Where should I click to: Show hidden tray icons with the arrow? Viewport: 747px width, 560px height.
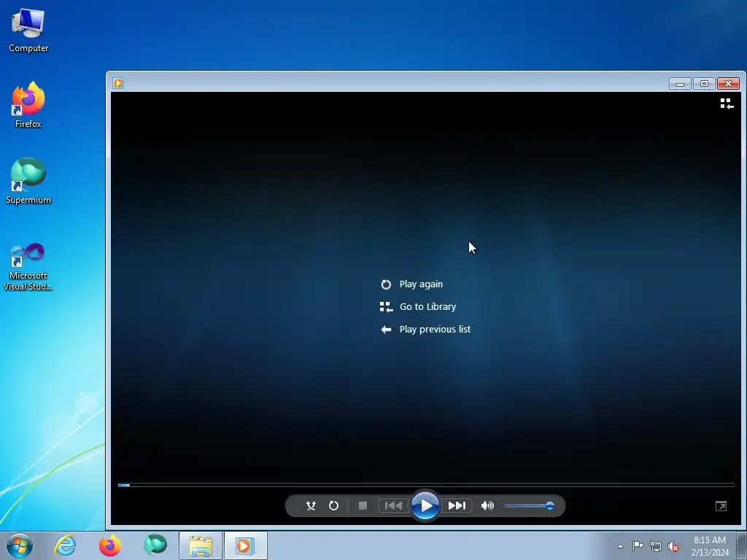pyautogui.click(x=620, y=546)
